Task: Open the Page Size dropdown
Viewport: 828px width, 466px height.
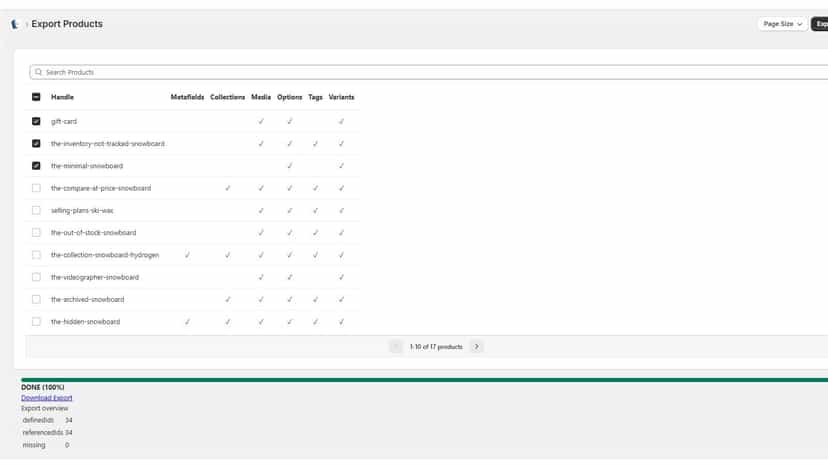Action: (x=783, y=24)
